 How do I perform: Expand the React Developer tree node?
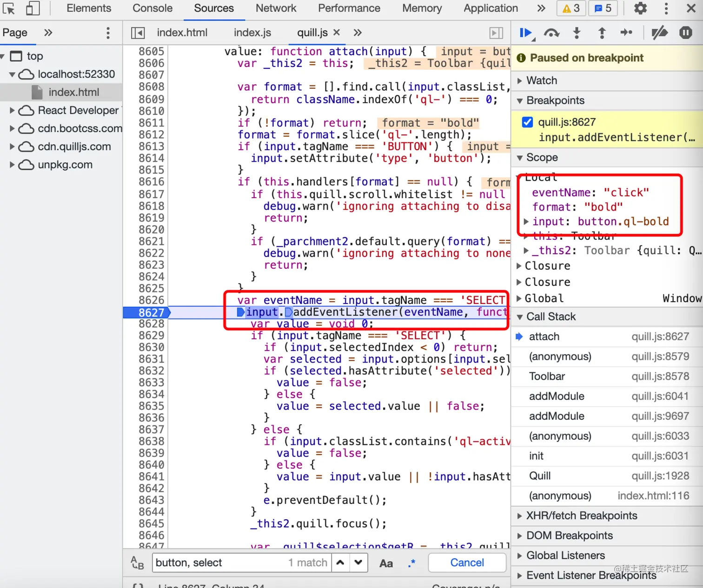click(13, 111)
